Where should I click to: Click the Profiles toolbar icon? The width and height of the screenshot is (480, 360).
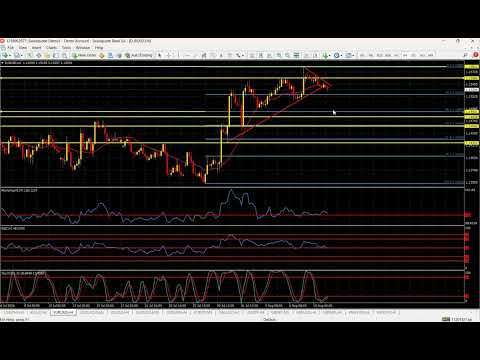[17, 55]
